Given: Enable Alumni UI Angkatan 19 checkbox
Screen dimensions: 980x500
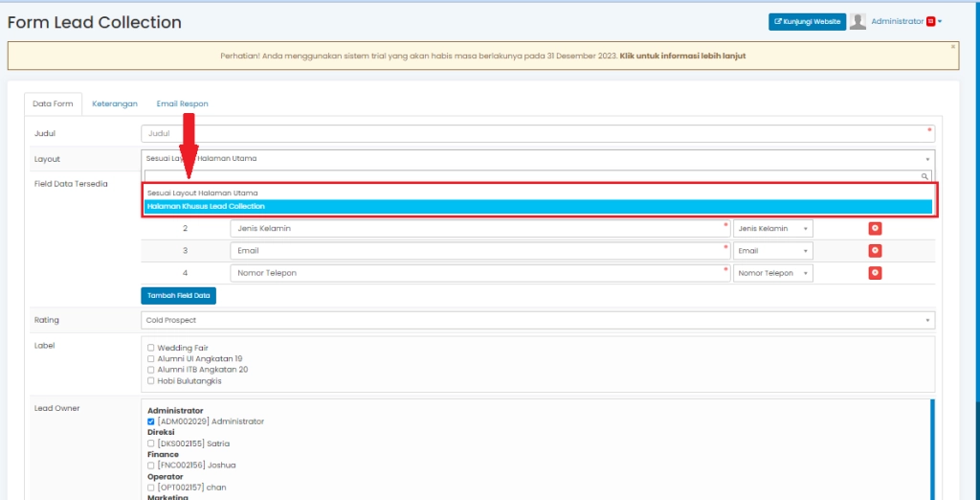Looking at the screenshot, I should (x=151, y=358).
